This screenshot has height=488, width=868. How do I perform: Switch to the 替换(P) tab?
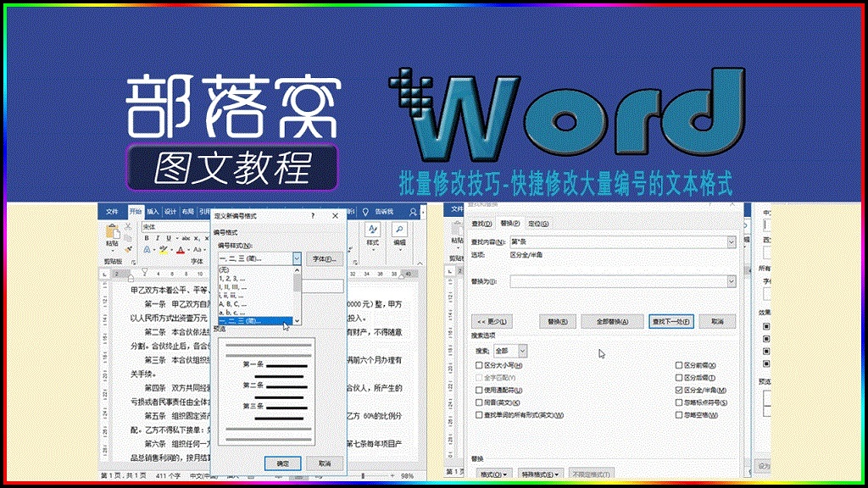tap(509, 224)
